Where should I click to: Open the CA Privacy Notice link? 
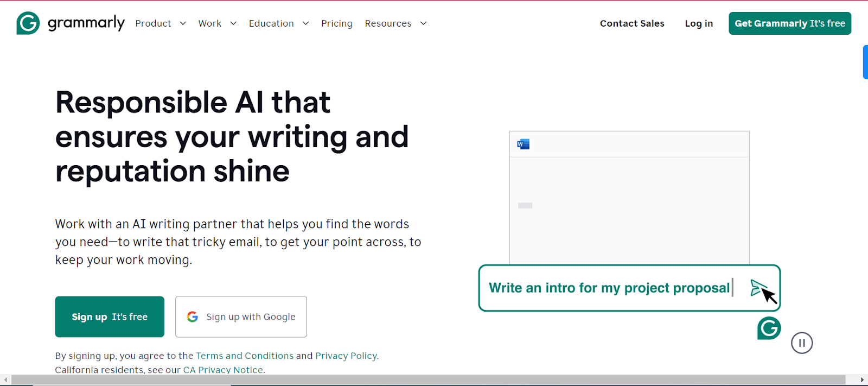click(223, 370)
